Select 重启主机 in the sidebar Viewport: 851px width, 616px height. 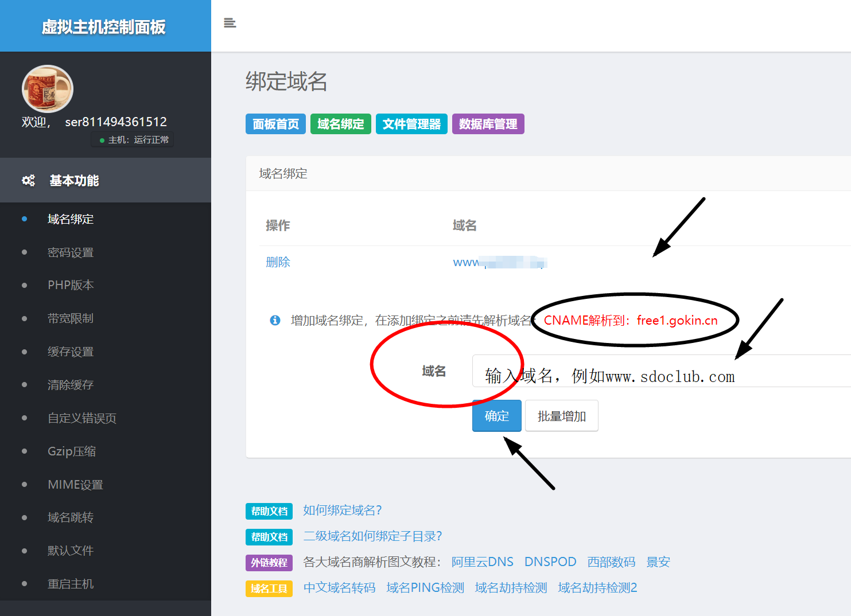click(71, 584)
